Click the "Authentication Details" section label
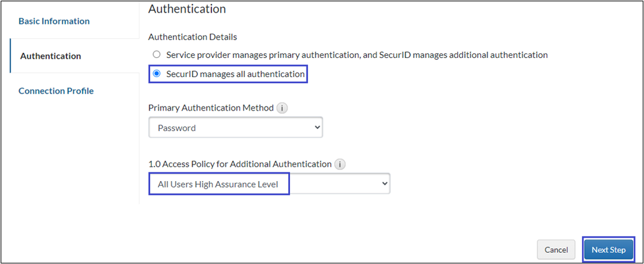 pyautogui.click(x=193, y=37)
